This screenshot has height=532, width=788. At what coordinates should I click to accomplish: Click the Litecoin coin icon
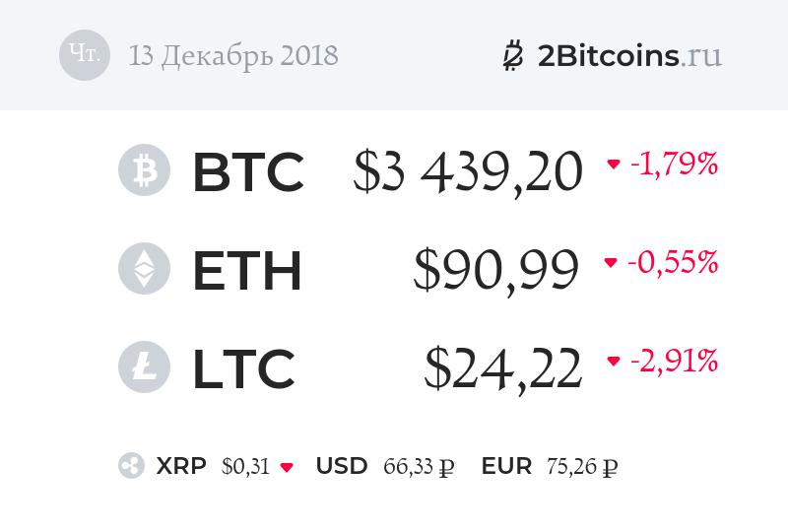144,368
